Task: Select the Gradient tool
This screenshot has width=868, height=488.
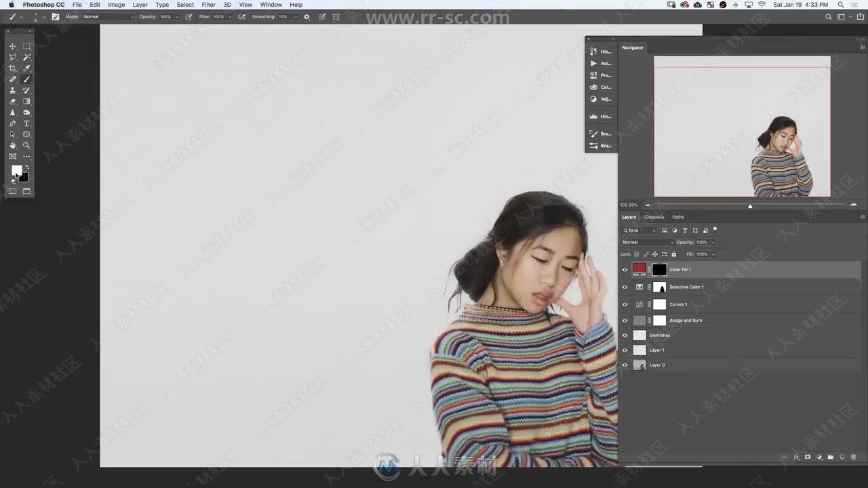Action: click(x=26, y=101)
